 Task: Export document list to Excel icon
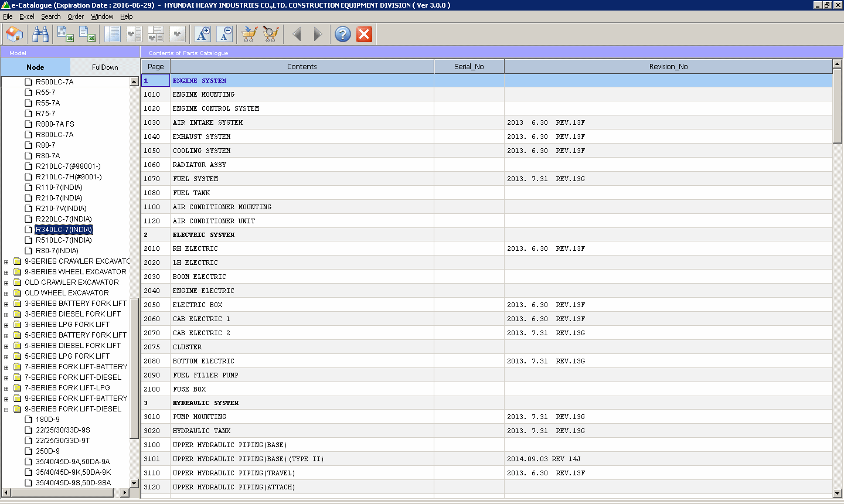point(87,34)
